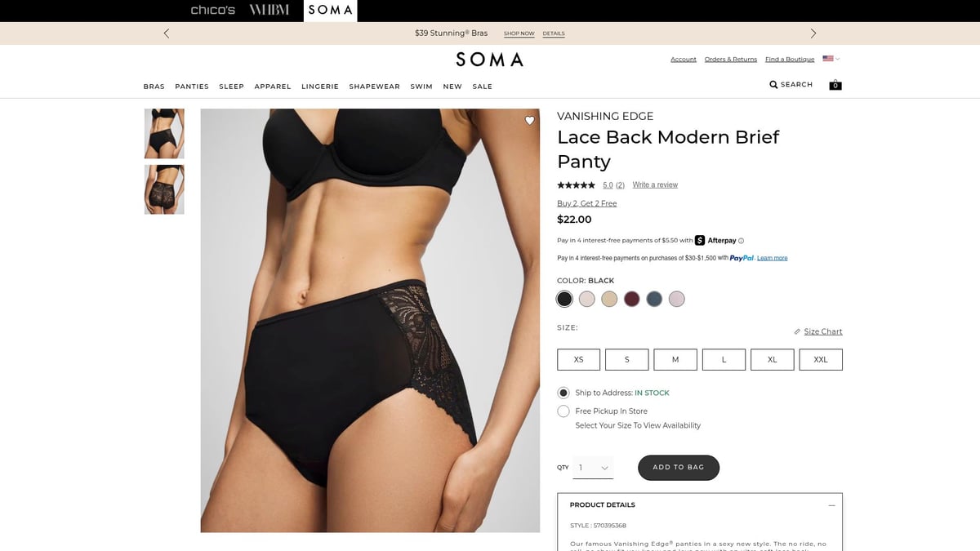Viewport: 980px width, 551px height.
Task: Select Free Pickup In Store option
Action: (563, 411)
